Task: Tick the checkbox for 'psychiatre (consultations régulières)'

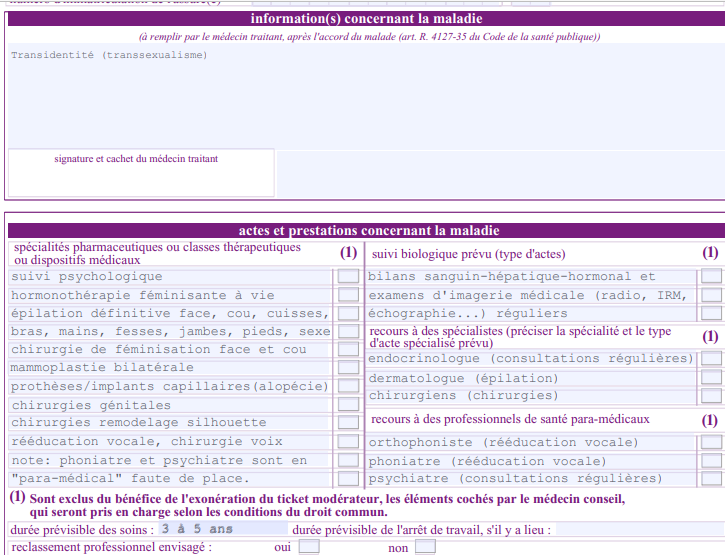Action: (x=711, y=478)
